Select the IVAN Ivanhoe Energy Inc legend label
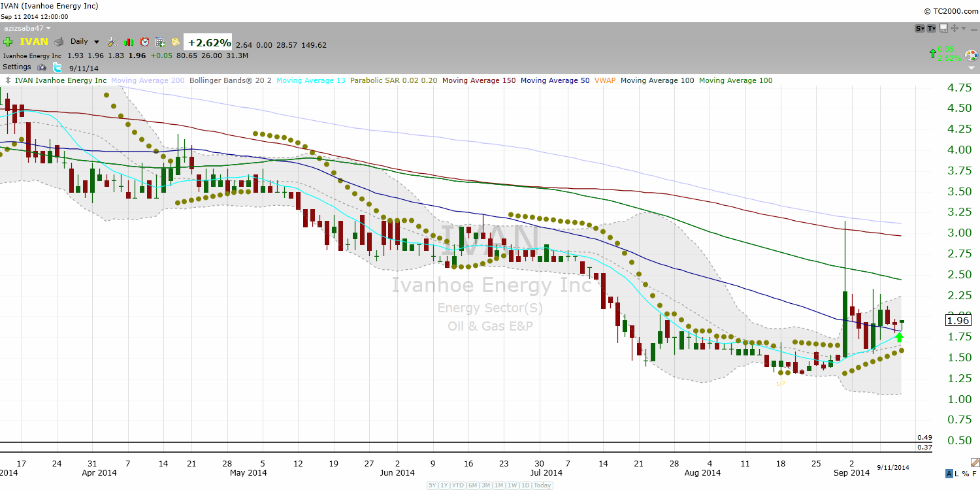This screenshot has height=490, width=980. coord(61,81)
